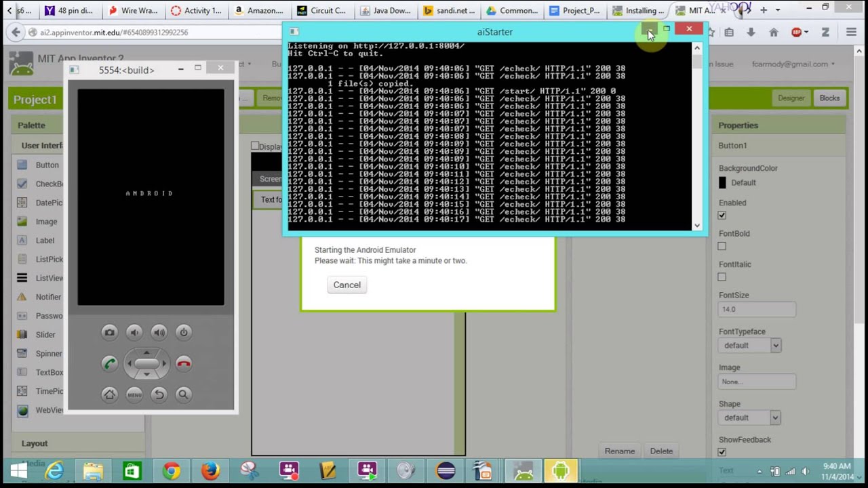Toggle the FontBold checkbox
This screenshot has height=488, width=868.
(x=722, y=246)
